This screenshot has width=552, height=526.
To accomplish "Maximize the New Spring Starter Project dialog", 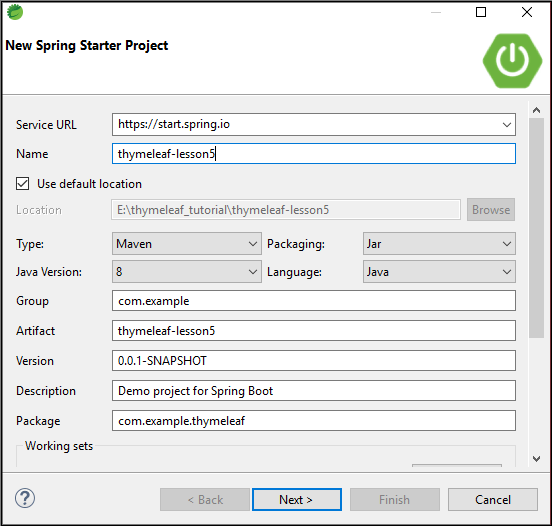I will point(481,12).
